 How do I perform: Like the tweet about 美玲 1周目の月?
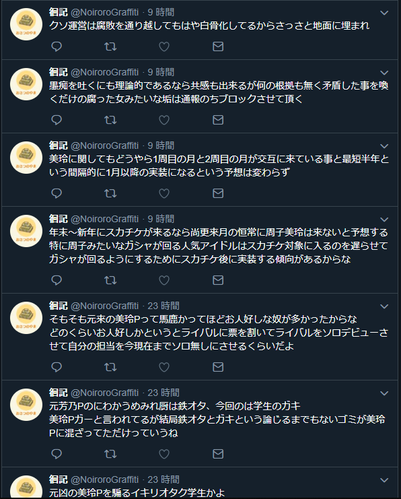point(164,193)
